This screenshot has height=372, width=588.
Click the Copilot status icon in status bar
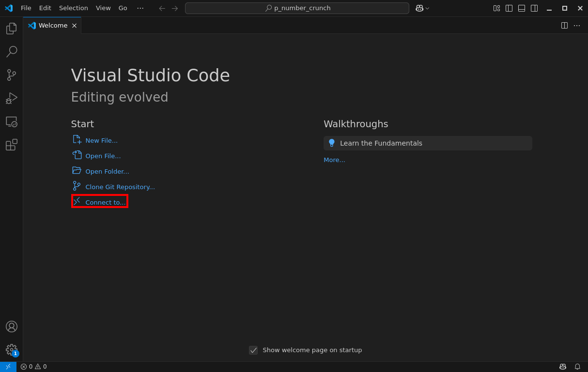[562, 367]
